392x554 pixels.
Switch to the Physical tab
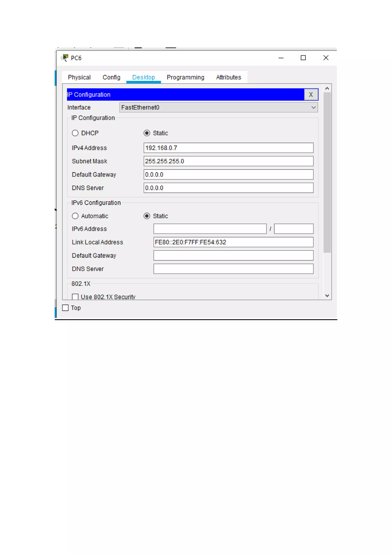pyautogui.click(x=79, y=77)
